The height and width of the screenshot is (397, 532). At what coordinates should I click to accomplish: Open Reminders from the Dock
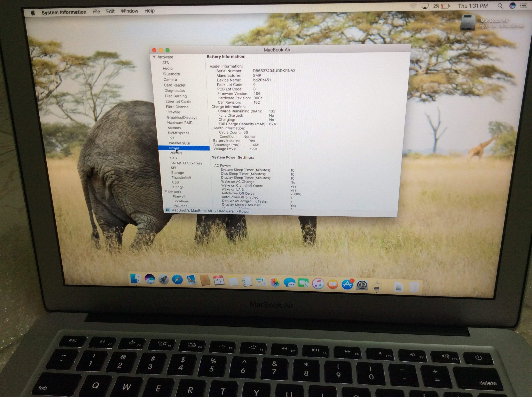point(247,281)
